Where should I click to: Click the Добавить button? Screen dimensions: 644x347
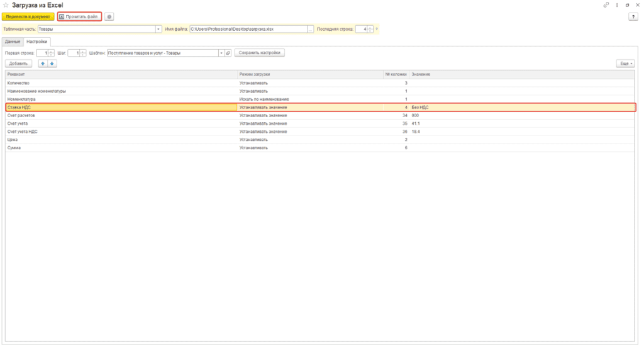pos(19,64)
